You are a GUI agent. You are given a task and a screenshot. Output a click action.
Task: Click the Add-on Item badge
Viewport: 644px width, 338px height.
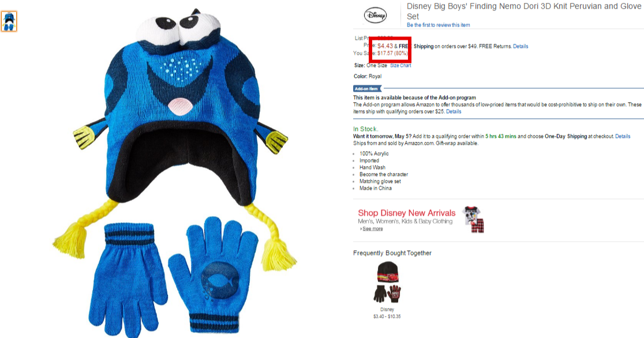pos(367,89)
